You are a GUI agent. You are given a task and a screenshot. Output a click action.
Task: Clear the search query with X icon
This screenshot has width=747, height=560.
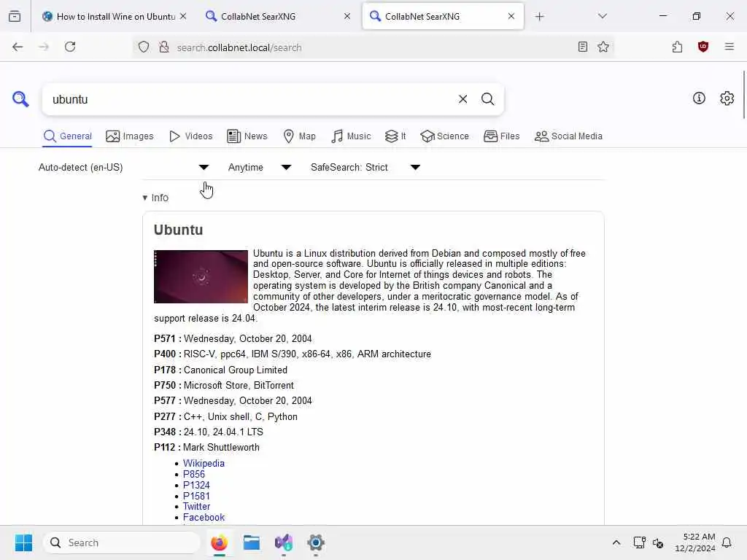[462, 99]
